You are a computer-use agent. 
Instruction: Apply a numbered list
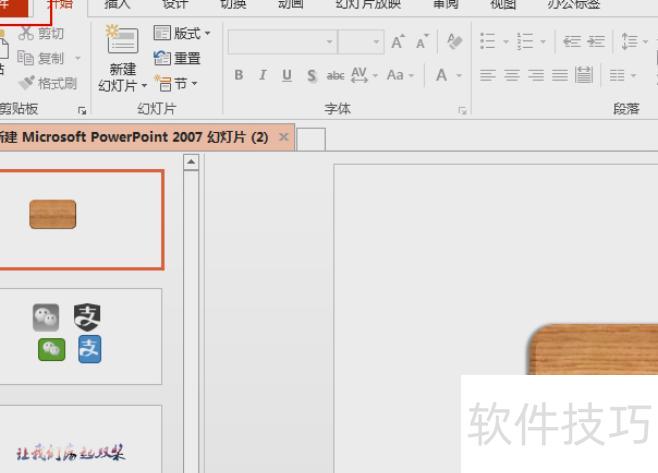[525, 41]
